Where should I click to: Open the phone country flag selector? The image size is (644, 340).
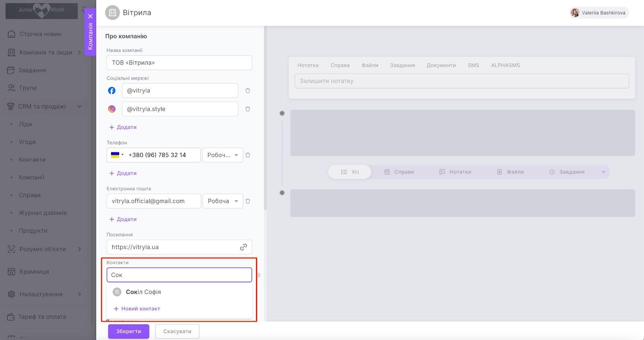[117, 155]
